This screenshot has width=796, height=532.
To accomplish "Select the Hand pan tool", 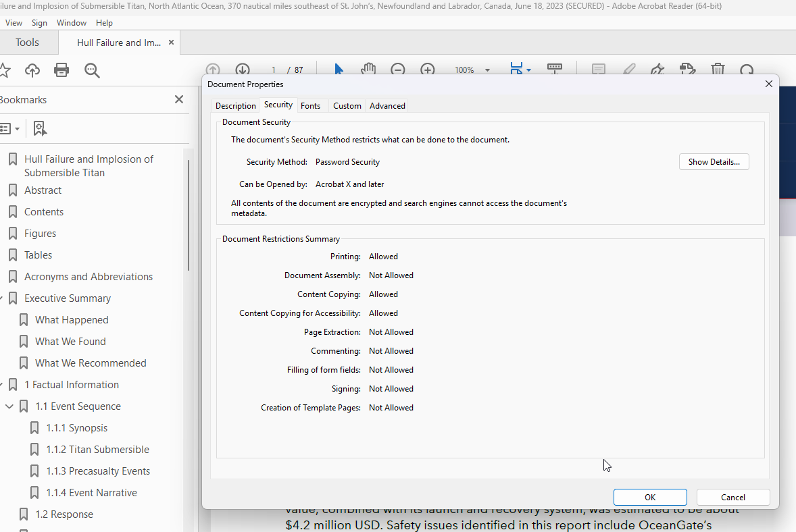I will pos(368,70).
